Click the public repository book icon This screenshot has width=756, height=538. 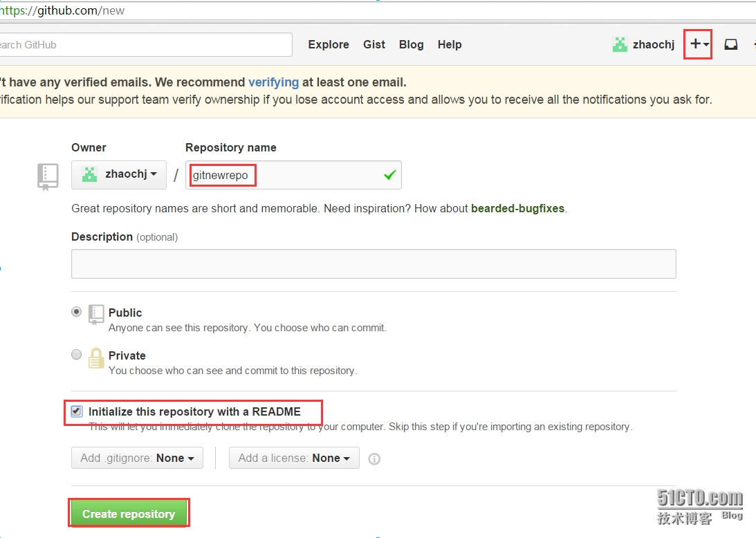click(x=96, y=315)
